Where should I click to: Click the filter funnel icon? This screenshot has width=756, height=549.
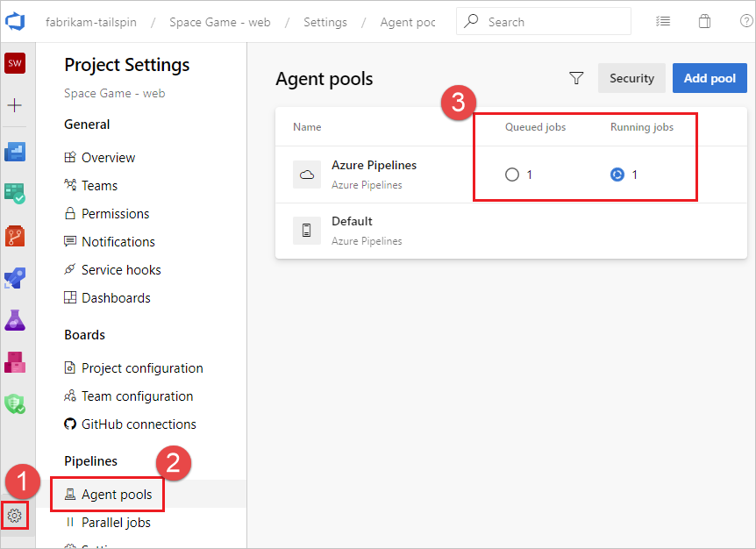pos(576,78)
